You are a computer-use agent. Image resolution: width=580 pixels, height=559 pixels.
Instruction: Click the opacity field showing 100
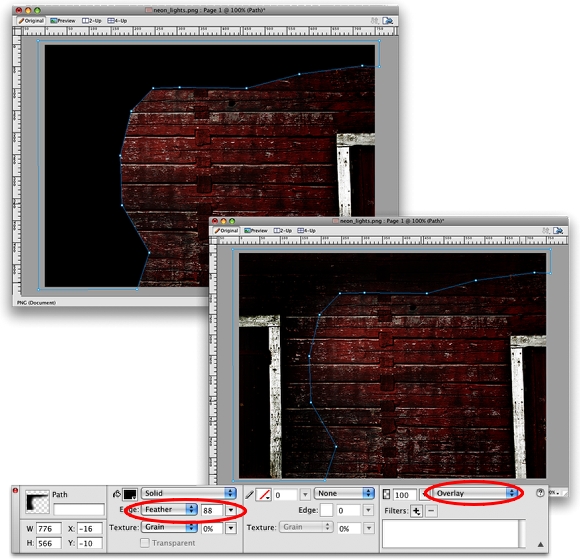click(405, 495)
